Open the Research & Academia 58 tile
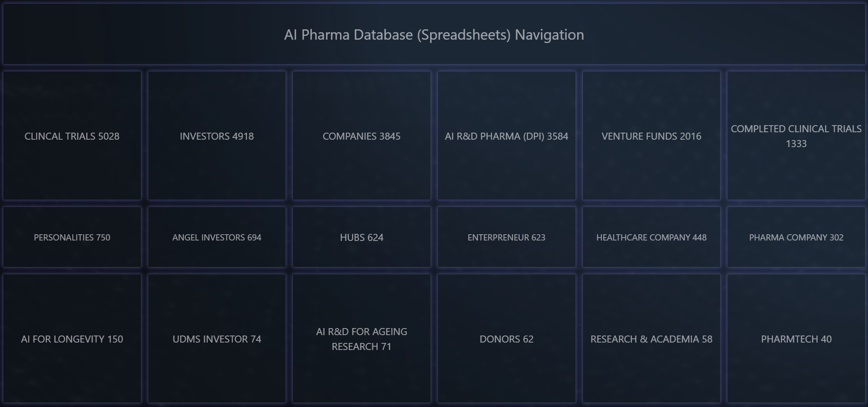 [x=651, y=339]
